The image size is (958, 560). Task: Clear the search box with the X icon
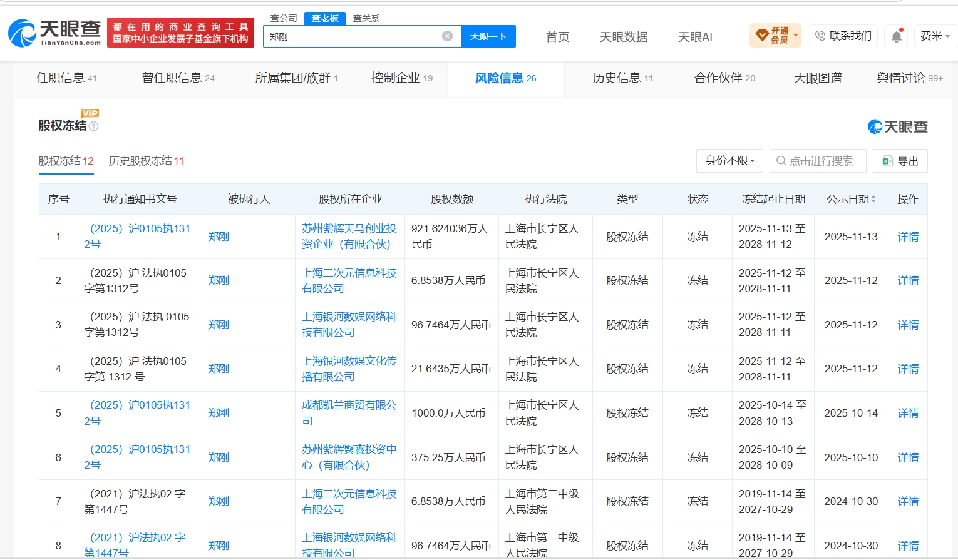click(x=447, y=36)
